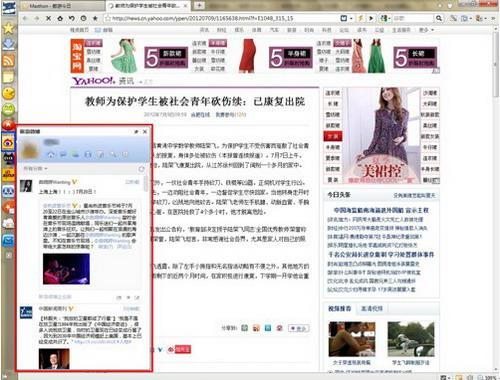Go forward with the forward arrow
500x380 pixels.
pyautogui.click(x=37, y=18)
